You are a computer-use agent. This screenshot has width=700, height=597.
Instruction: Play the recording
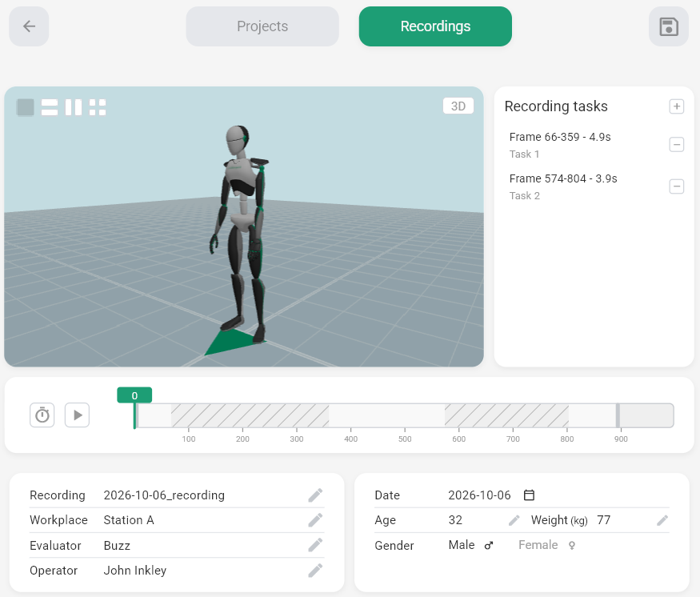(78, 415)
